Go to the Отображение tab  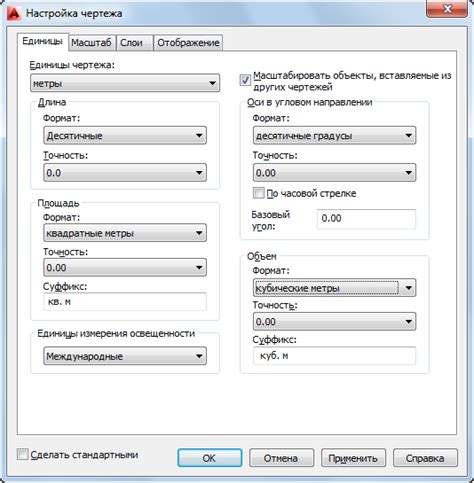coord(188,43)
